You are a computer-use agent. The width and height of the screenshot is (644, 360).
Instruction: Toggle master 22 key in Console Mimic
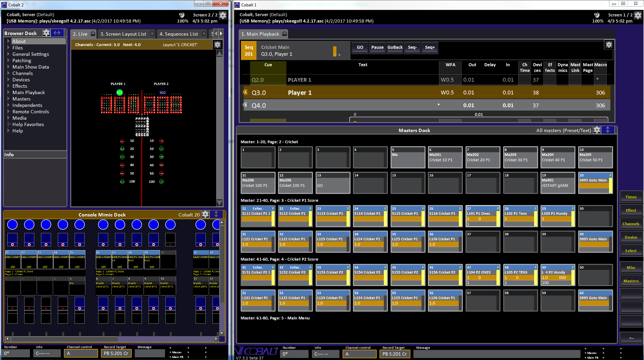(x=29, y=225)
